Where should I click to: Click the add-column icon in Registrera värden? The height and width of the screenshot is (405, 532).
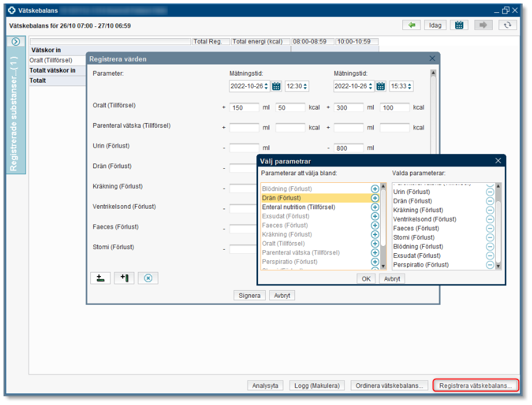click(124, 278)
